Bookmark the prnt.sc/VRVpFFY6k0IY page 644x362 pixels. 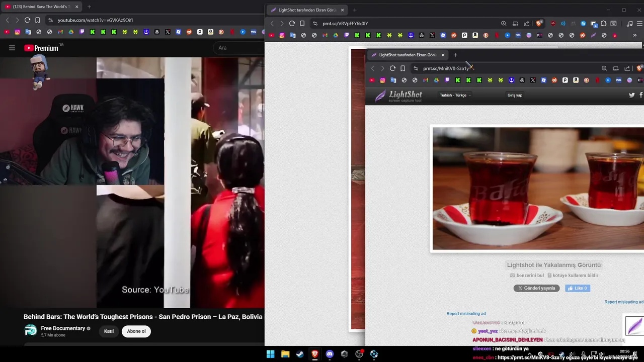(x=302, y=23)
